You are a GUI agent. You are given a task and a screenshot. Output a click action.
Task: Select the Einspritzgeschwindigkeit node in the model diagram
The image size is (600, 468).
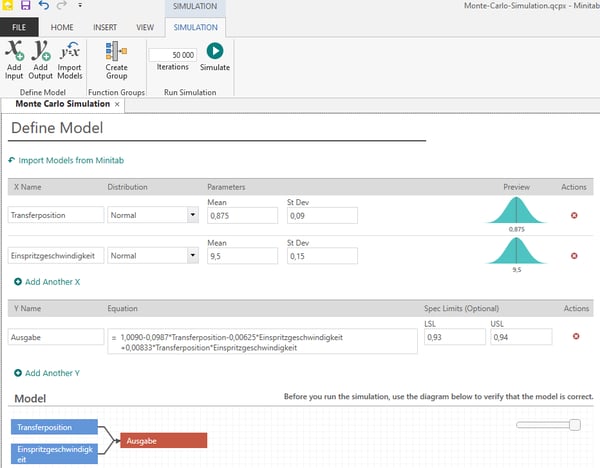pos(54,454)
